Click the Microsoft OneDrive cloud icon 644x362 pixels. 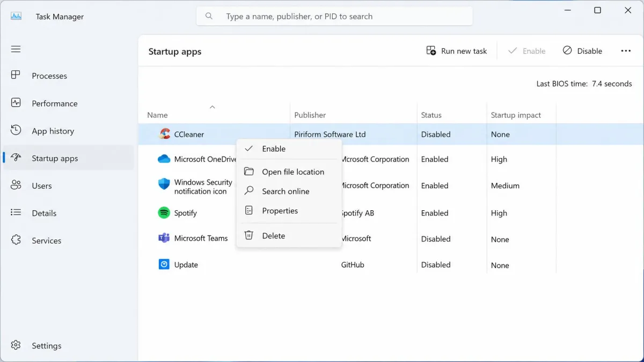pyautogui.click(x=164, y=159)
